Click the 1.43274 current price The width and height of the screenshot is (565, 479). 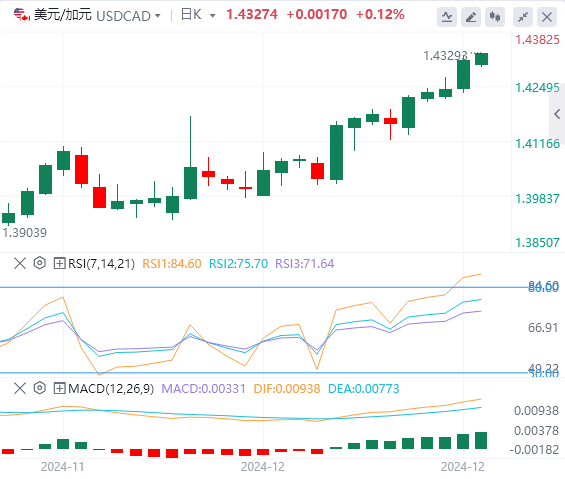252,15
